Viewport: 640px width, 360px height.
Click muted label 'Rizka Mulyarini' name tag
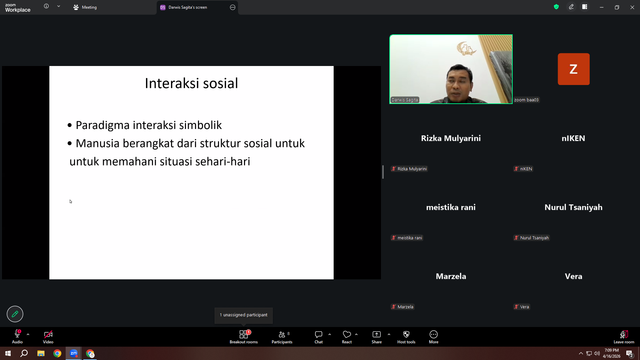(409, 169)
